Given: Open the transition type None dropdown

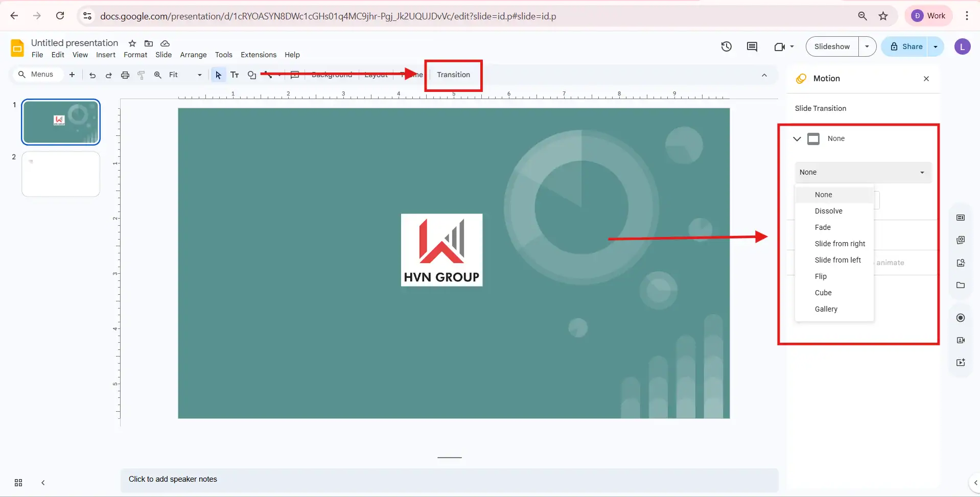Looking at the screenshot, I should [862, 173].
